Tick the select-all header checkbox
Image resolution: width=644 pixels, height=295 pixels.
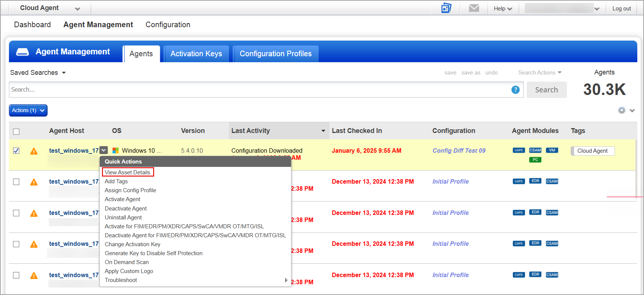tap(16, 131)
